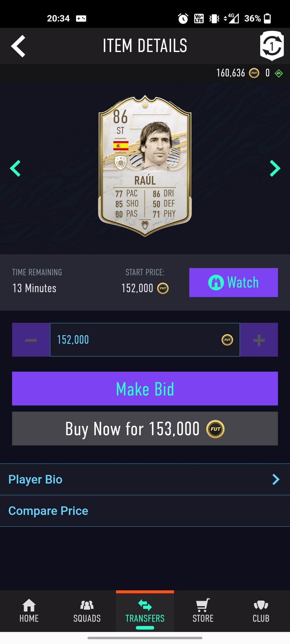
Task: Tap the back arrow in the header
Action: (18, 46)
